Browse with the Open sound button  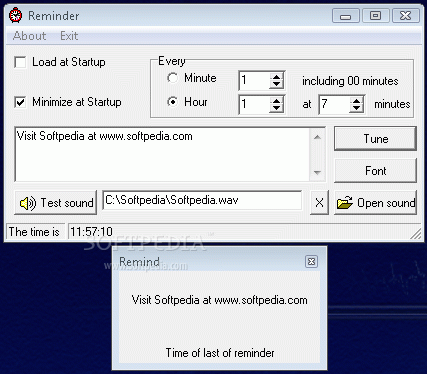pyautogui.click(x=375, y=202)
